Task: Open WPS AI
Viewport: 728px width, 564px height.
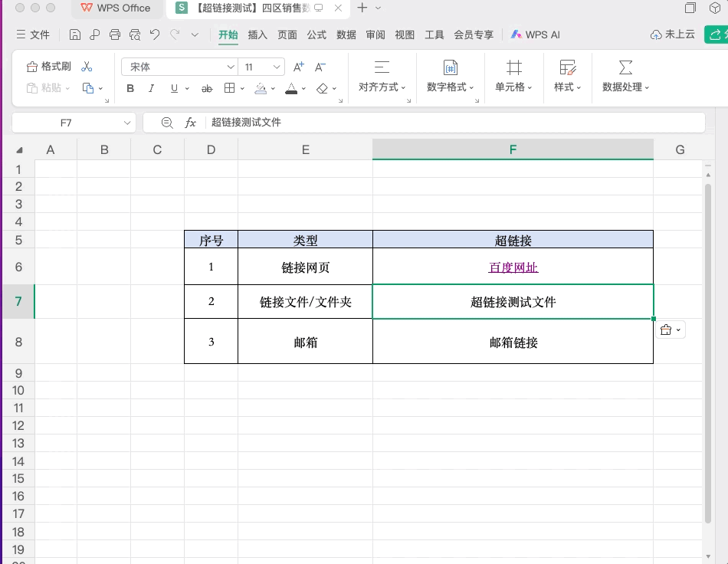Action: [536, 34]
